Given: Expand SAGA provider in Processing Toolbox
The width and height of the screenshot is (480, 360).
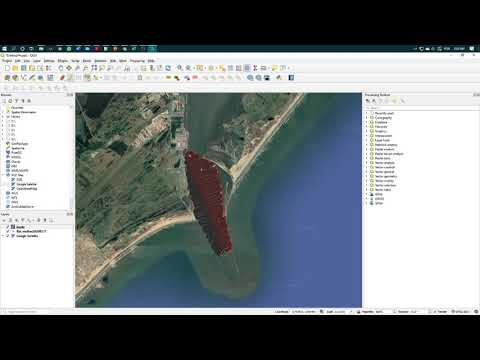Looking at the screenshot, I should coord(367,203).
